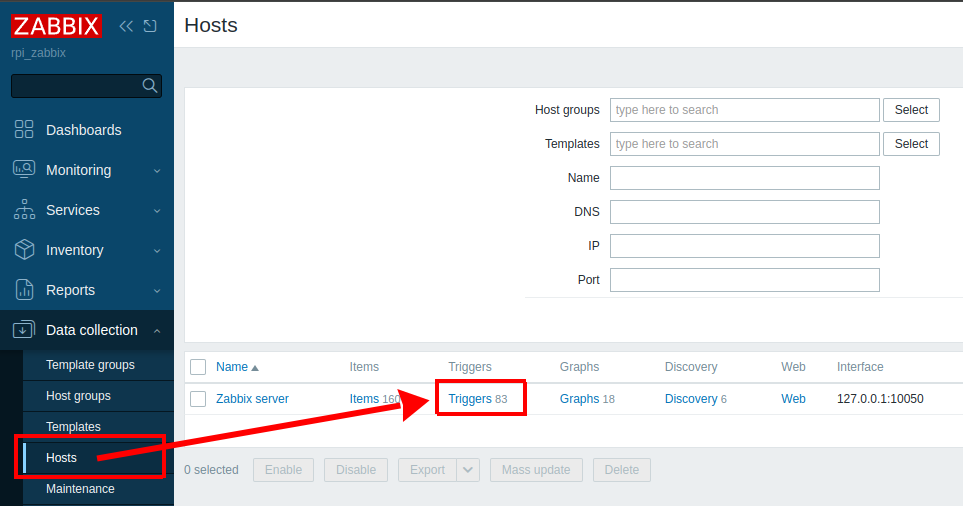Expand the Inventory menu chevron
The height and width of the screenshot is (506, 963).
157,251
